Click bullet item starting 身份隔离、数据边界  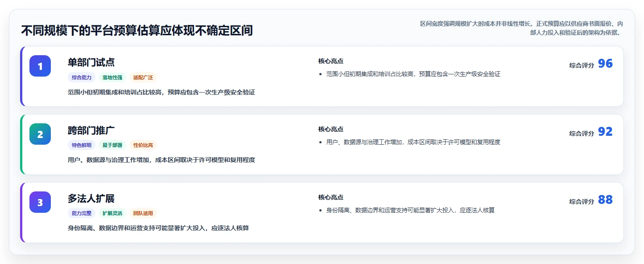(x=410, y=211)
